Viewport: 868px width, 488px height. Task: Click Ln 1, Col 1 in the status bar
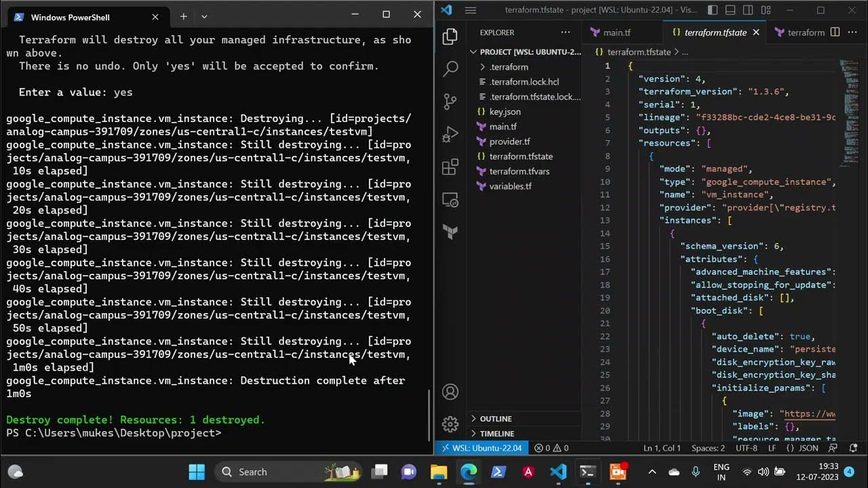click(661, 448)
